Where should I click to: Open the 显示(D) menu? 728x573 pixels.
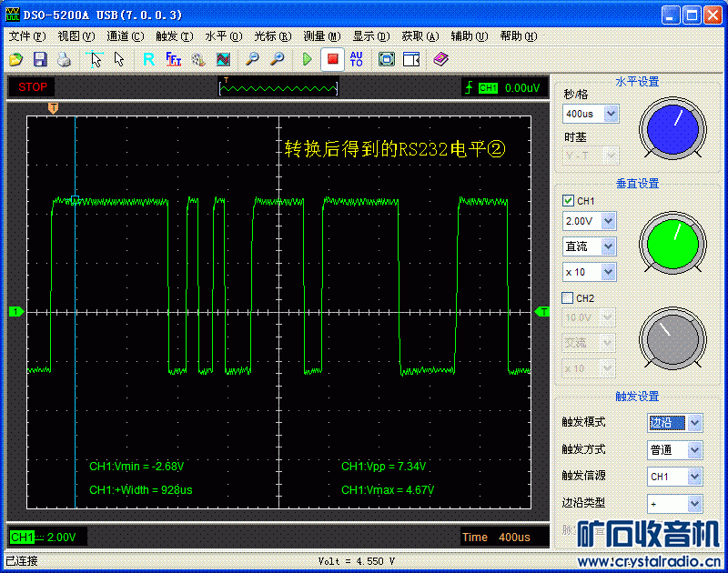(x=371, y=36)
